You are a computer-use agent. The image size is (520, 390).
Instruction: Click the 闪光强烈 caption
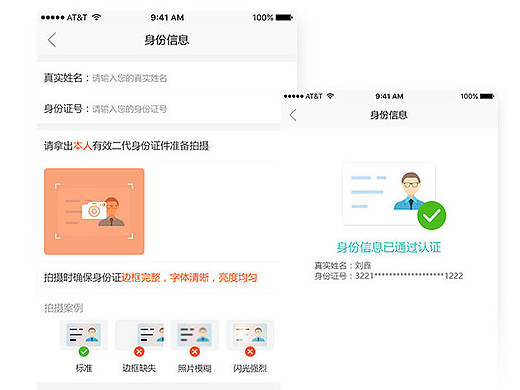[x=250, y=368]
